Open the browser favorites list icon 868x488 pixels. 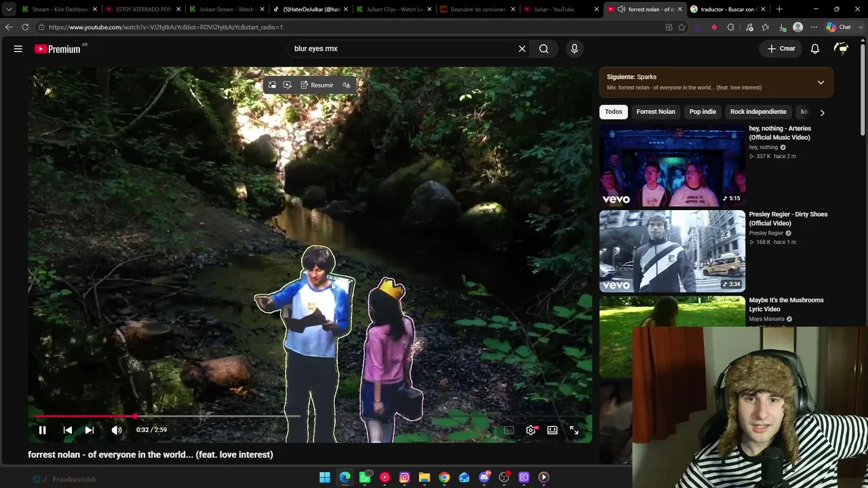(x=766, y=27)
